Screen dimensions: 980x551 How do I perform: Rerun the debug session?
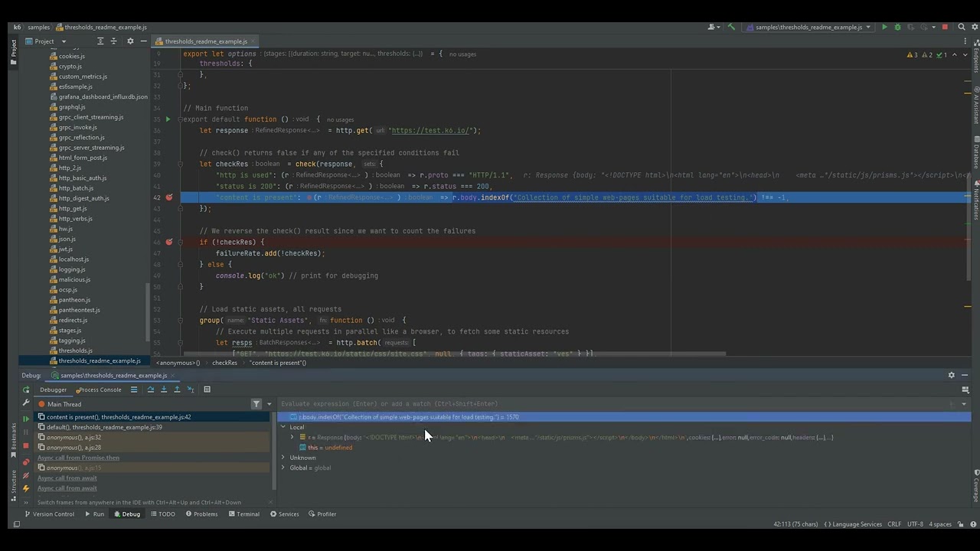[x=26, y=390]
